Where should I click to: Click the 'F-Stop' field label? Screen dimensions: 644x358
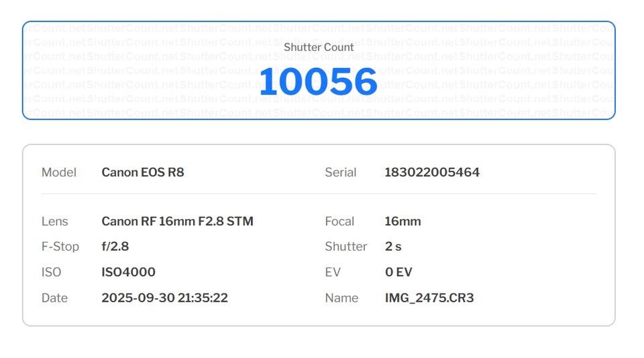tap(60, 247)
